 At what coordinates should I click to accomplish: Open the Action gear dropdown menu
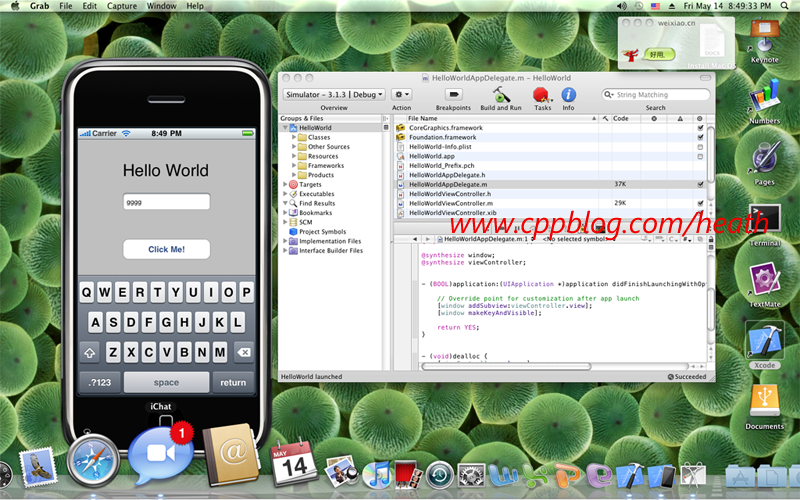(x=402, y=94)
